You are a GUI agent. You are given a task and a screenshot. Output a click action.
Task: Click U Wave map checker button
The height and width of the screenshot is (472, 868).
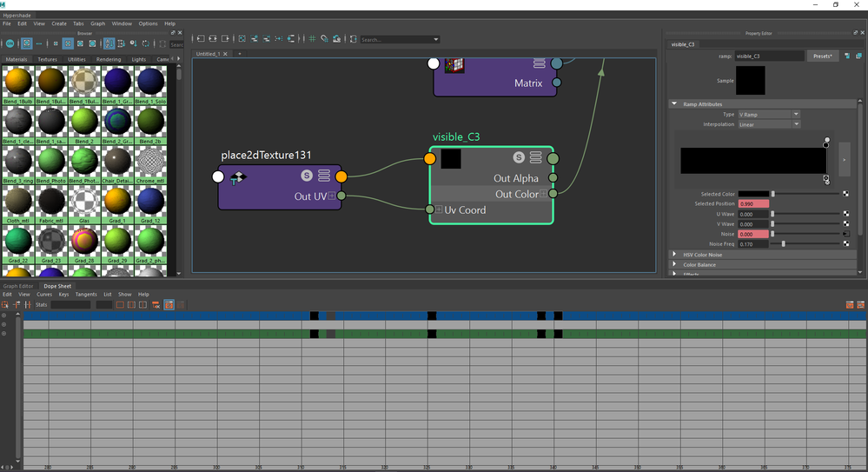[x=846, y=214]
